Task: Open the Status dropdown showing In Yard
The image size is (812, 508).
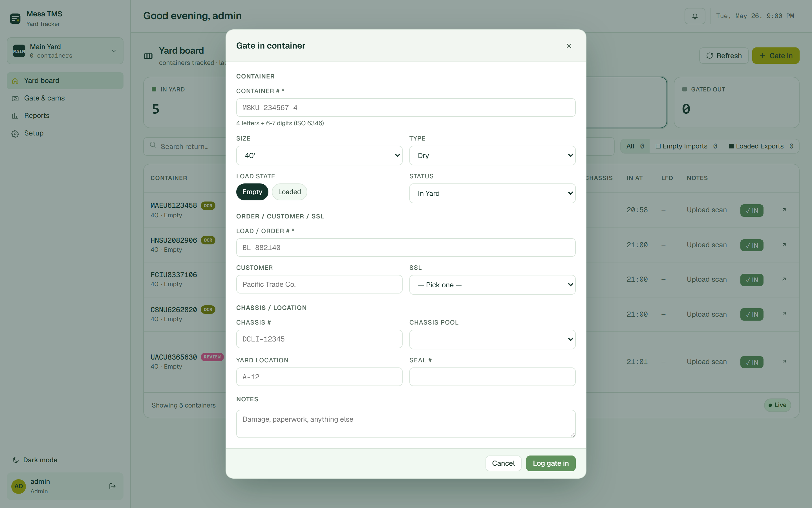Action: pyautogui.click(x=492, y=193)
